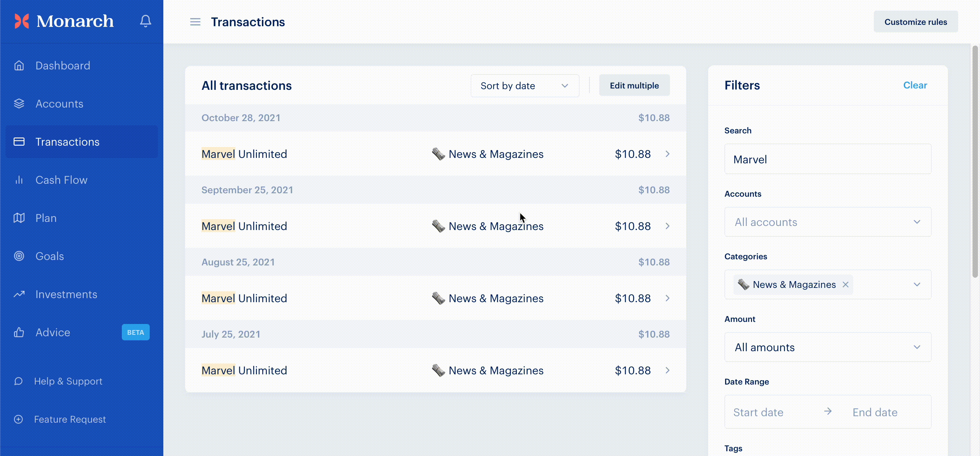This screenshot has width=980, height=456.
Task: Click the All transactions heading
Action: (246, 85)
